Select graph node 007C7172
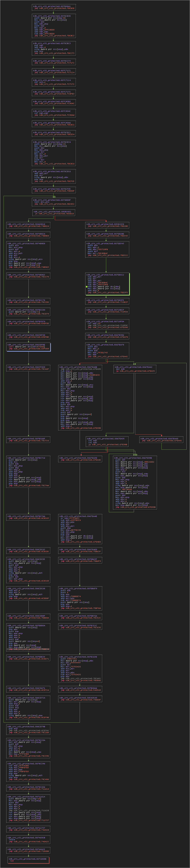The width and height of the screenshot is (190, 868). click(x=54, y=71)
